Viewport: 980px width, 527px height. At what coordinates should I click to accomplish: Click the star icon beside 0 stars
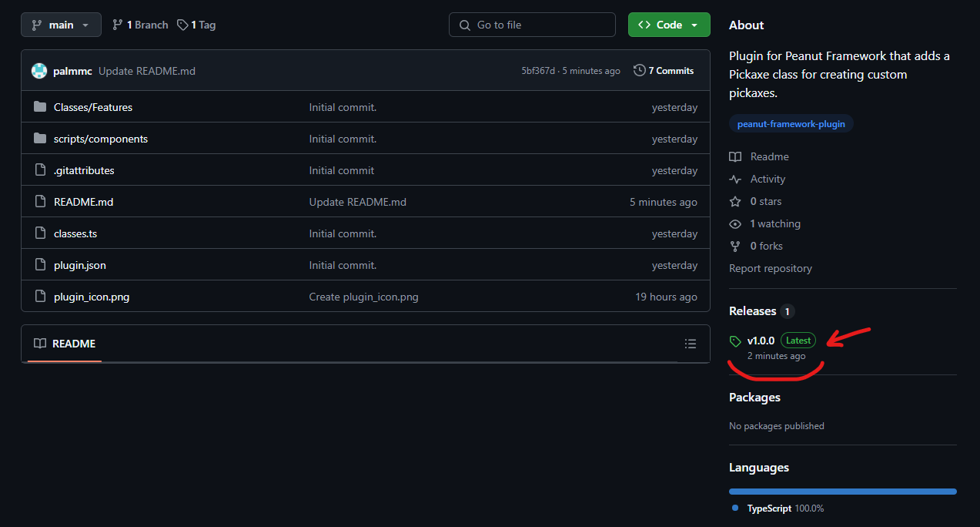tap(735, 201)
